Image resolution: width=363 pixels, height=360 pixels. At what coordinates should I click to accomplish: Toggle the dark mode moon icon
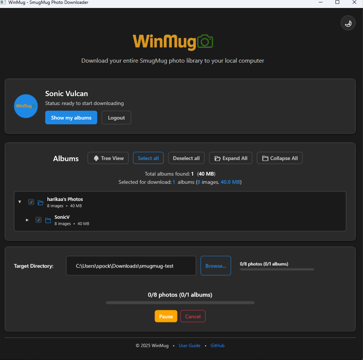(348, 23)
